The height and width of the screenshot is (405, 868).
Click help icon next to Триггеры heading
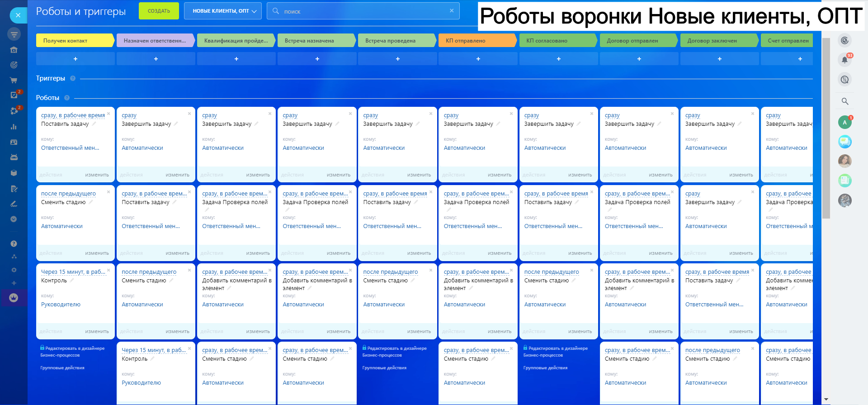[73, 78]
